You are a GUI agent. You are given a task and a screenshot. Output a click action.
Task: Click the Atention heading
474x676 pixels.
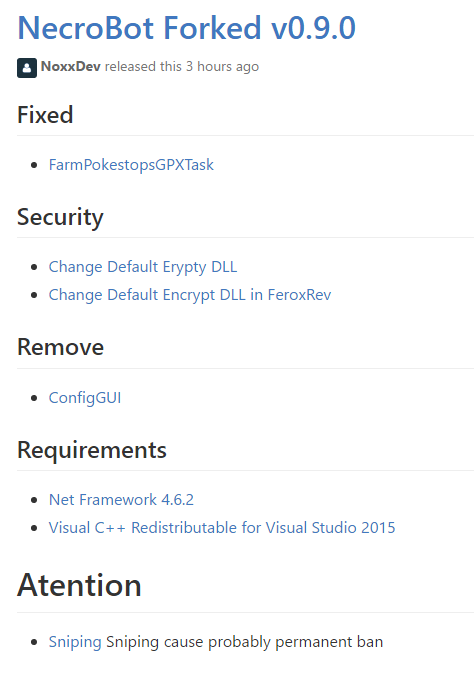[79, 585]
